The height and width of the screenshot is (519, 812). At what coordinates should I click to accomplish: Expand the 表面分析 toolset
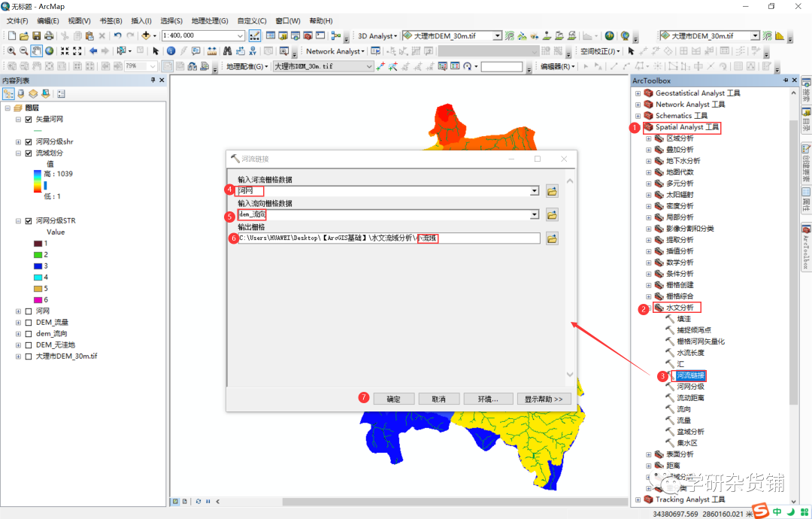click(x=648, y=454)
